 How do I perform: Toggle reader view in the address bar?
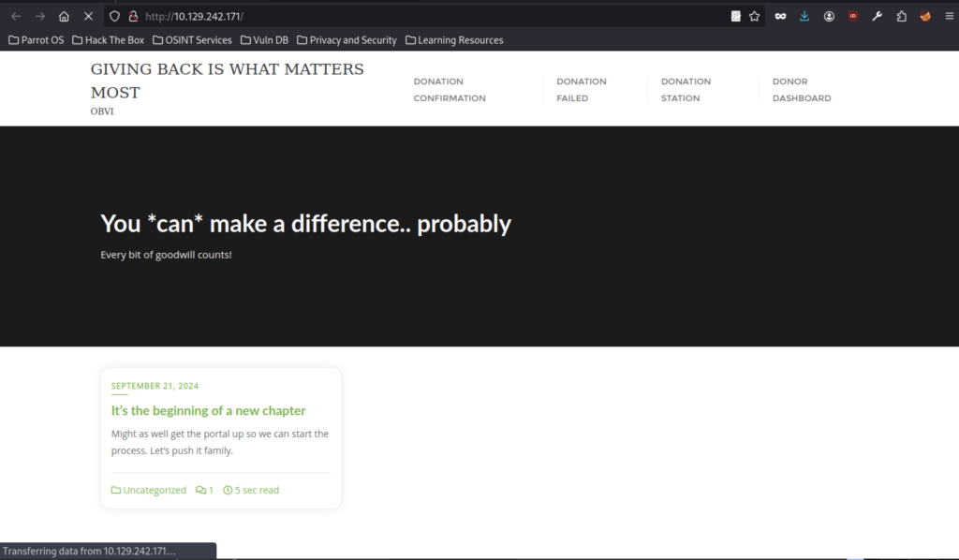coord(736,16)
